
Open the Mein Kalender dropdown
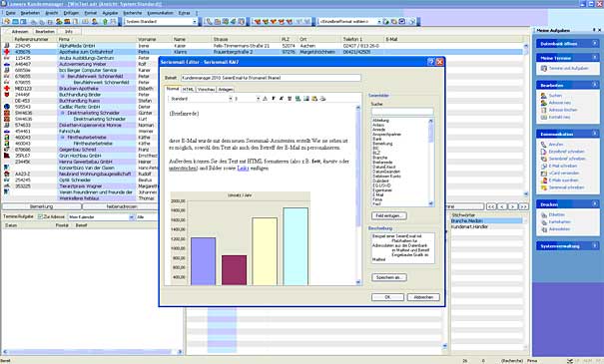(132, 217)
